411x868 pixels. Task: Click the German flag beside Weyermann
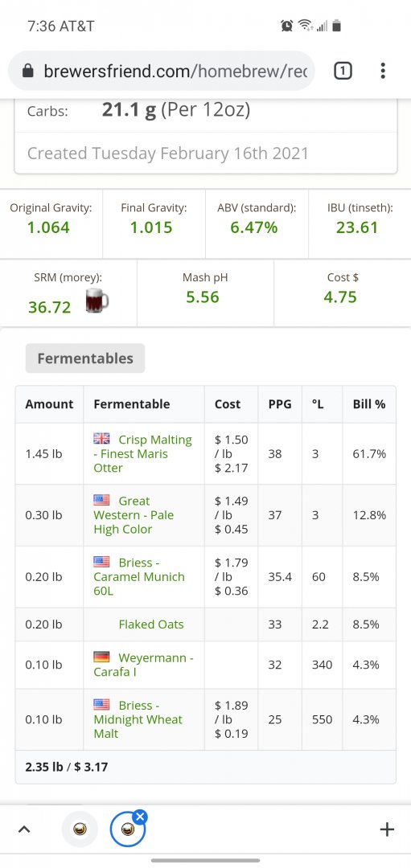pyautogui.click(x=101, y=657)
